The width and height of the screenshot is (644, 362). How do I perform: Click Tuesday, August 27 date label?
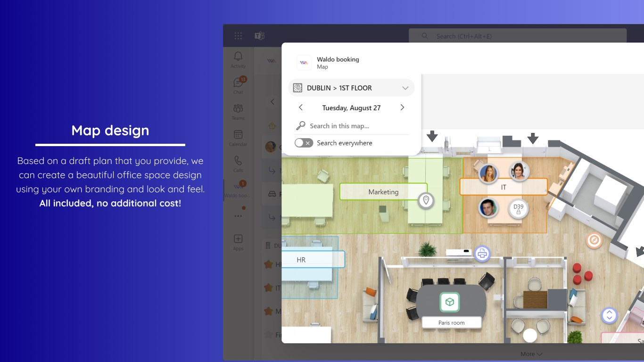pos(351,108)
